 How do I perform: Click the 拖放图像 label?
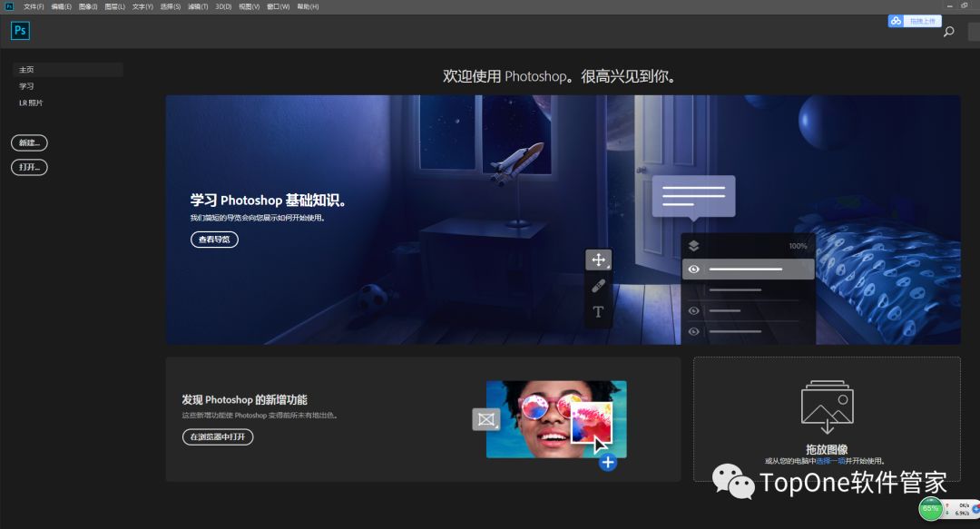[827, 449]
